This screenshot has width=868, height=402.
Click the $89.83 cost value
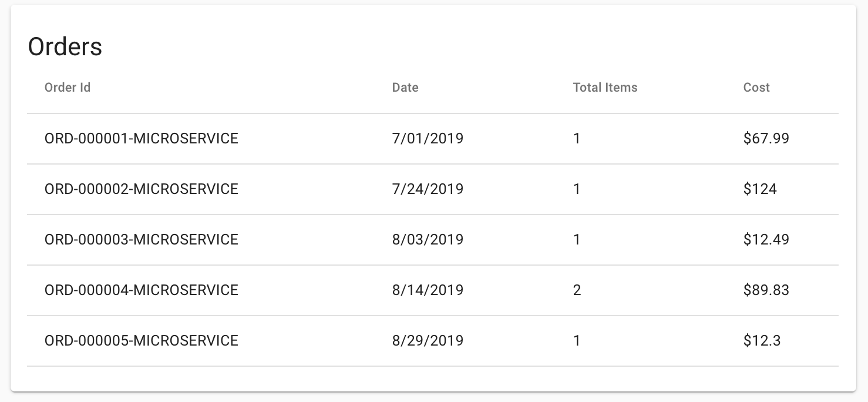pos(766,290)
